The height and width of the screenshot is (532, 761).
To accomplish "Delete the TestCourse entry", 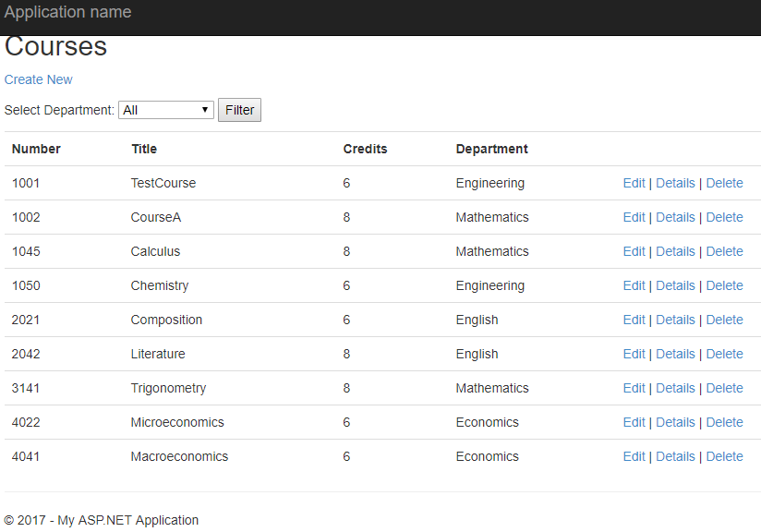I will [724, 183].
